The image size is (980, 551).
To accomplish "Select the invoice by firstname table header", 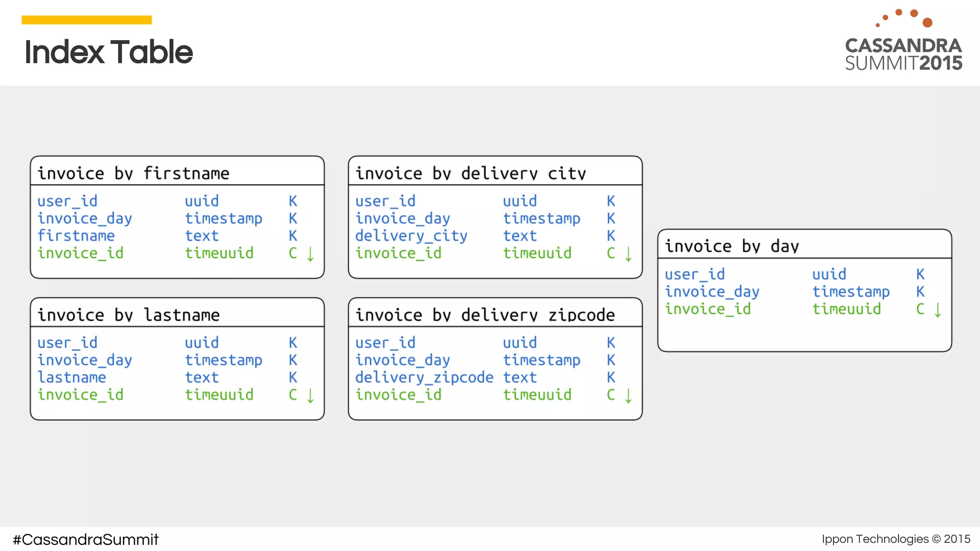I will point(134,173).
